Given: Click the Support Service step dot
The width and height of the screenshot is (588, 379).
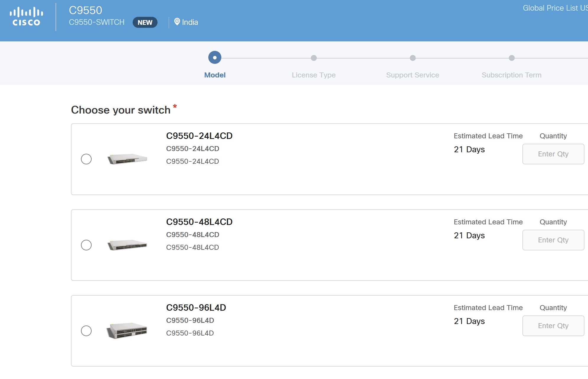Looking at the screenshot, I should point(413,58).
